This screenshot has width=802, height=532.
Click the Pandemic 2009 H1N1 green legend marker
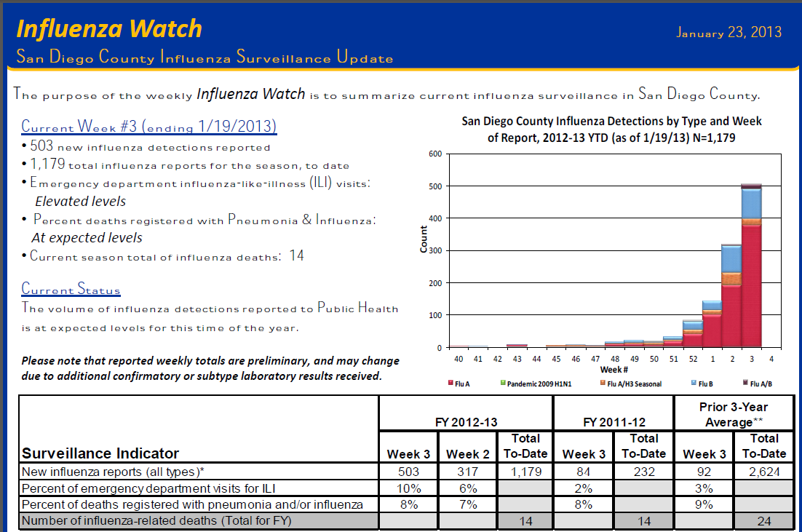point(503,383)
